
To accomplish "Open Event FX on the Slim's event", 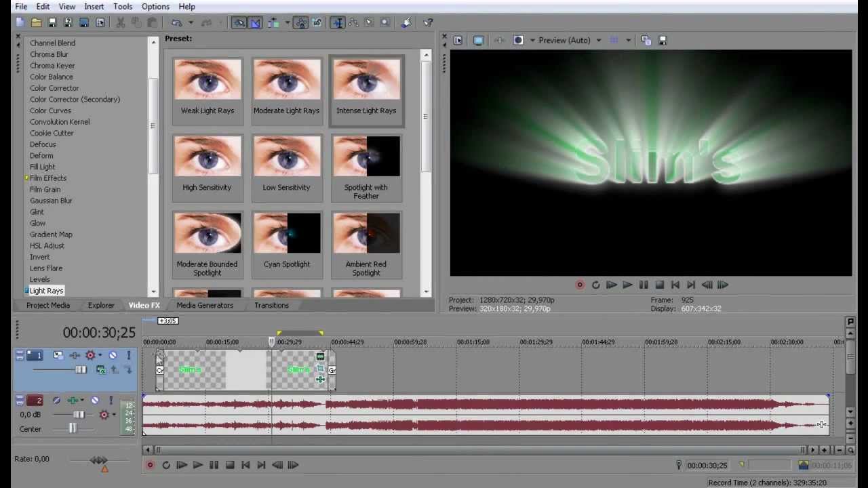I will 320,379.
